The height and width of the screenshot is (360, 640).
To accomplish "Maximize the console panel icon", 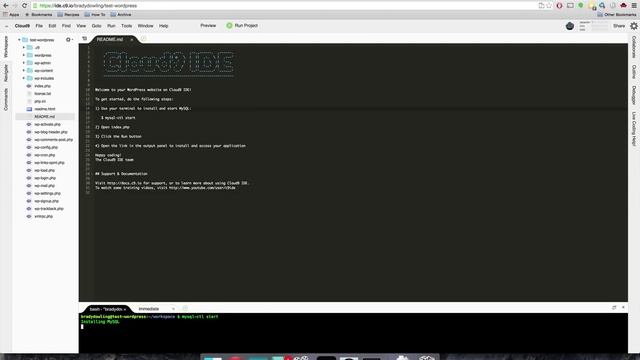I will 614,307.
